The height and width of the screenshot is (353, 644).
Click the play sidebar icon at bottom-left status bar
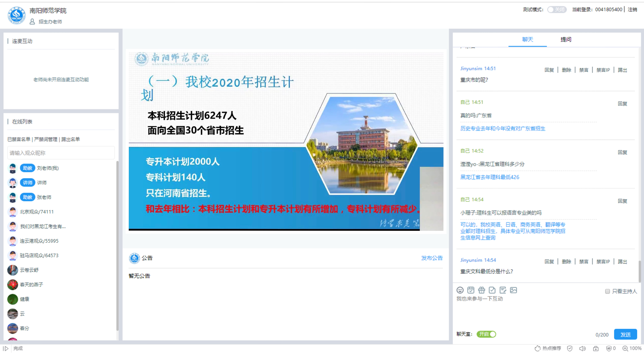(x=5, y=348)
